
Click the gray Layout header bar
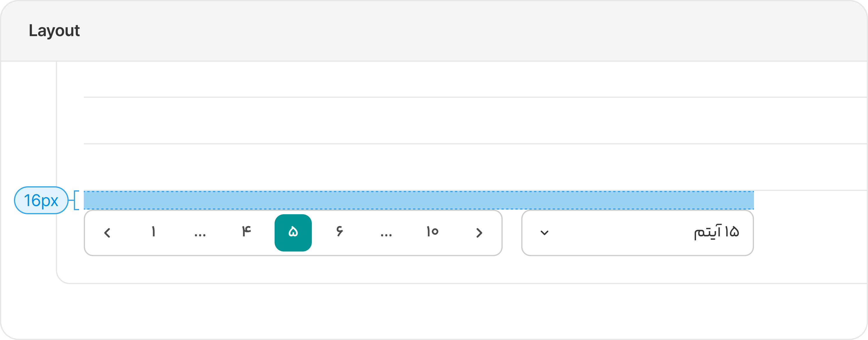point(434,31)
